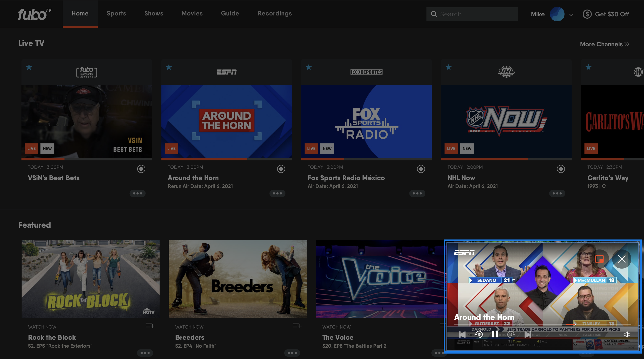Click the mini player progress bar
The image size is (644, 359).
coord(542,324)
